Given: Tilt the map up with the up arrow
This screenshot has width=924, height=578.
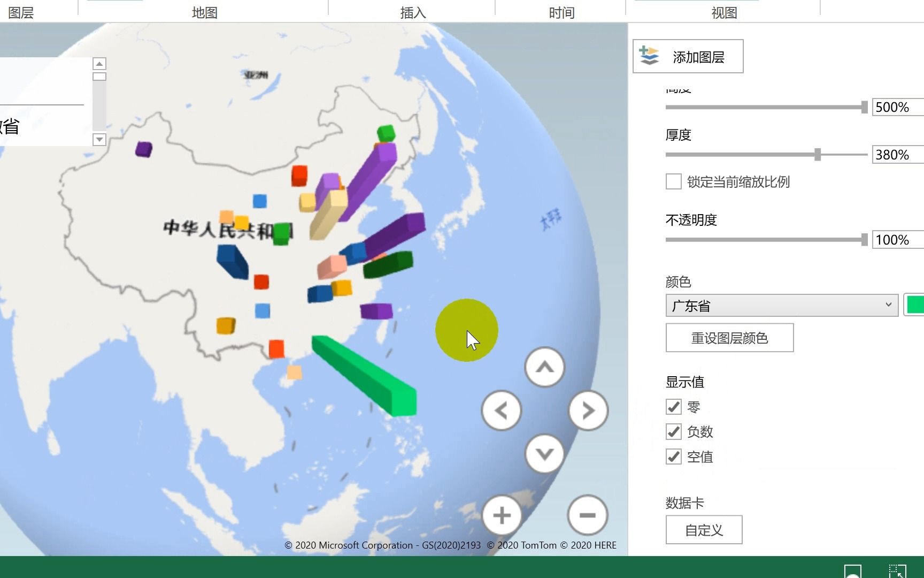Looking at the screenshot, I should tap(544, 367).
